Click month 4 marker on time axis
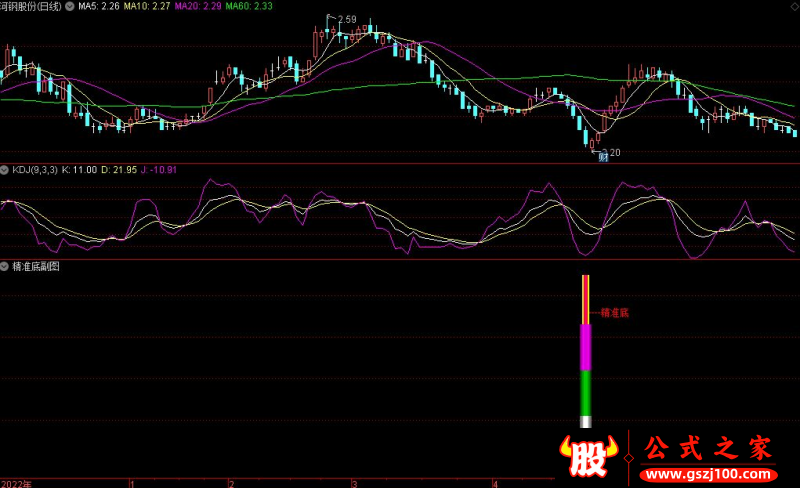 tap(494, 483)
